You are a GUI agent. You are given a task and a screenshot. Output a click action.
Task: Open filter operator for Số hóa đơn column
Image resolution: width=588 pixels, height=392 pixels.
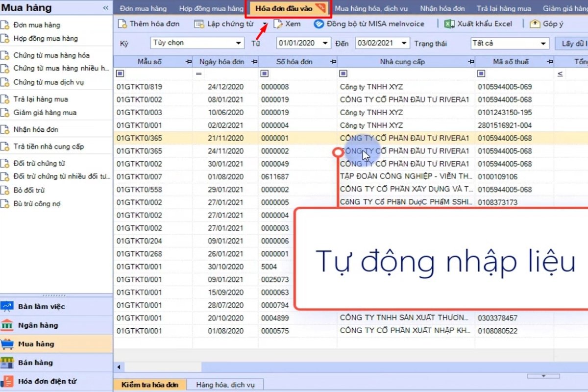(264, 74)
